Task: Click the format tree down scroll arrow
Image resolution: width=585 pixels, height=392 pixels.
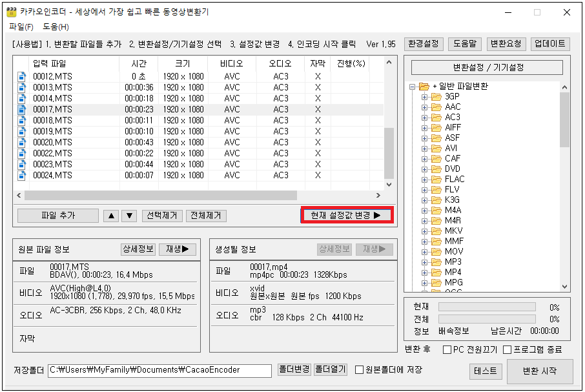Action: tap(564, 287)
